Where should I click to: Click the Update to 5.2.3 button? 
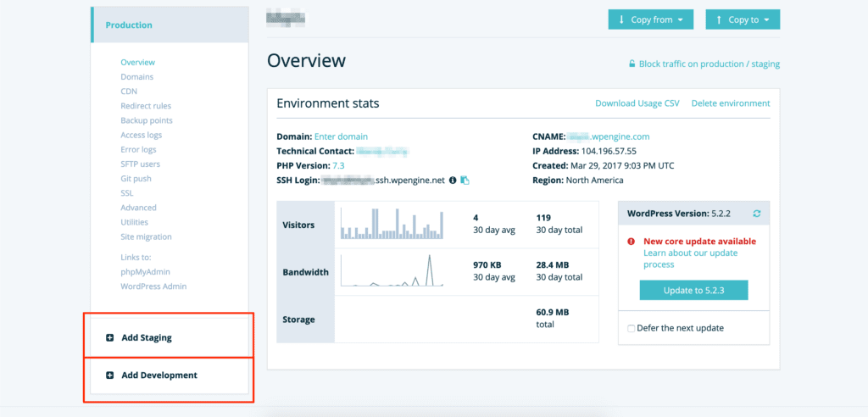(693, 291)
